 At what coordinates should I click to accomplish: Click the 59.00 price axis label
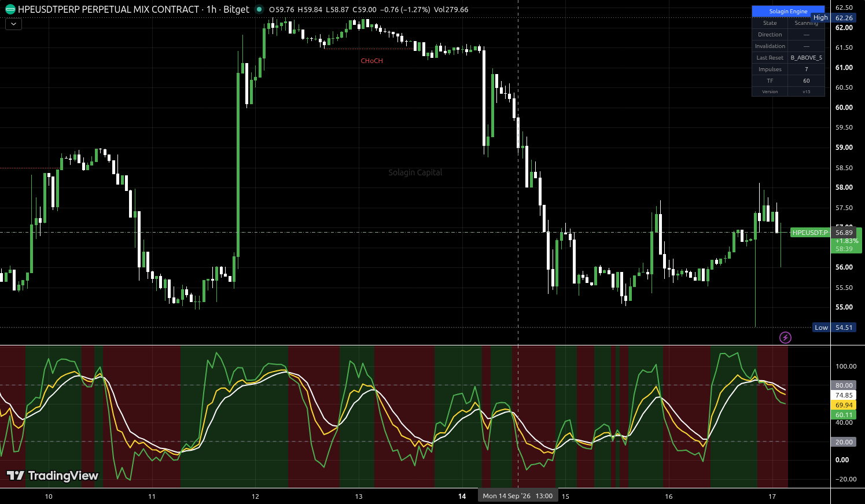pyautogui.click(x=844, y=148)
